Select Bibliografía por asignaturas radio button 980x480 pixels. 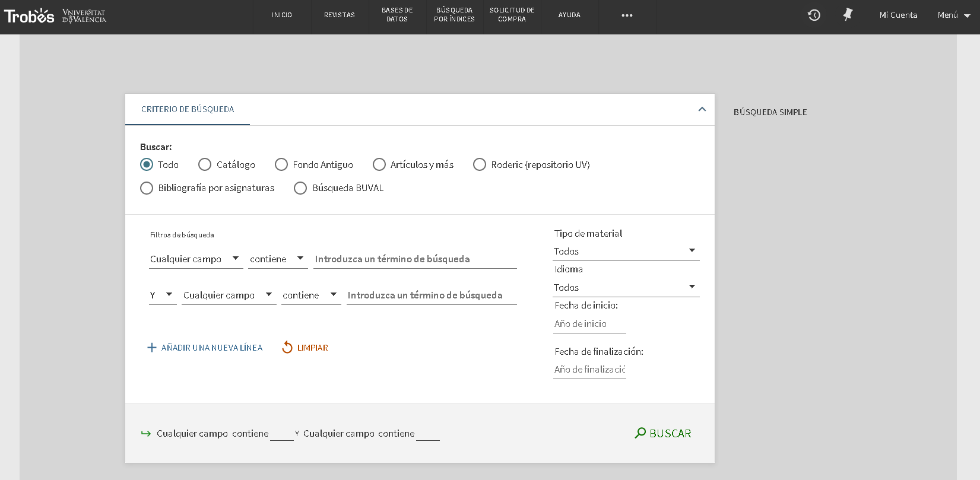click(147, 188)
